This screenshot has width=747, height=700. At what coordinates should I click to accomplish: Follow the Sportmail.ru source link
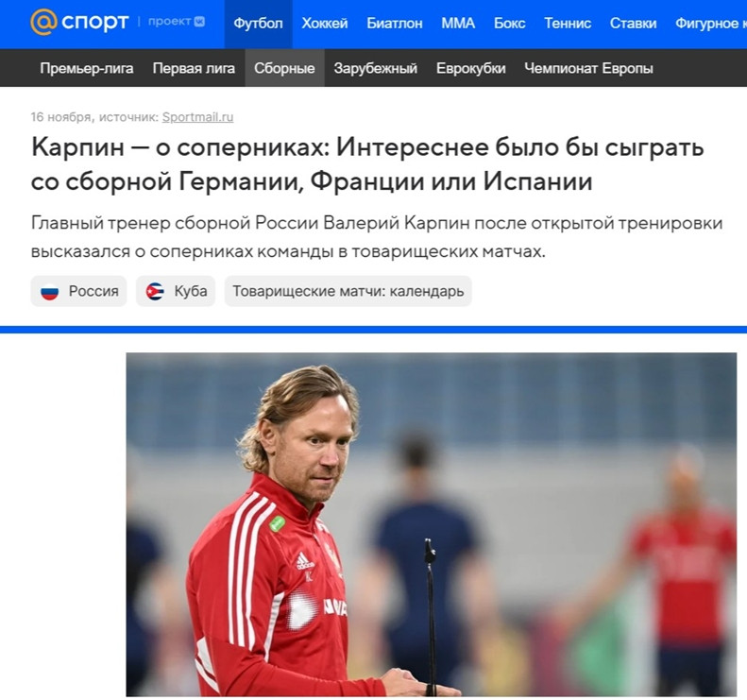[x=197, y=117]
